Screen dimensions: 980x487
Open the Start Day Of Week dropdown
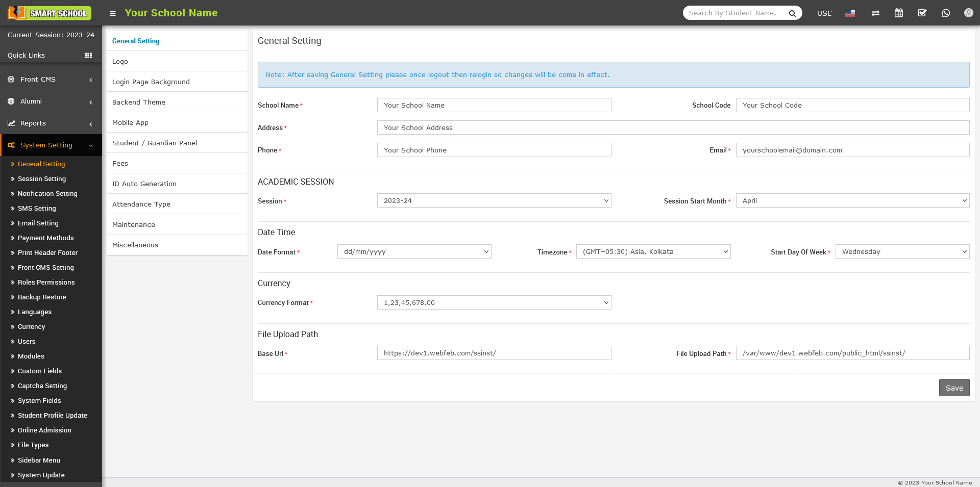tap(902, 252)
